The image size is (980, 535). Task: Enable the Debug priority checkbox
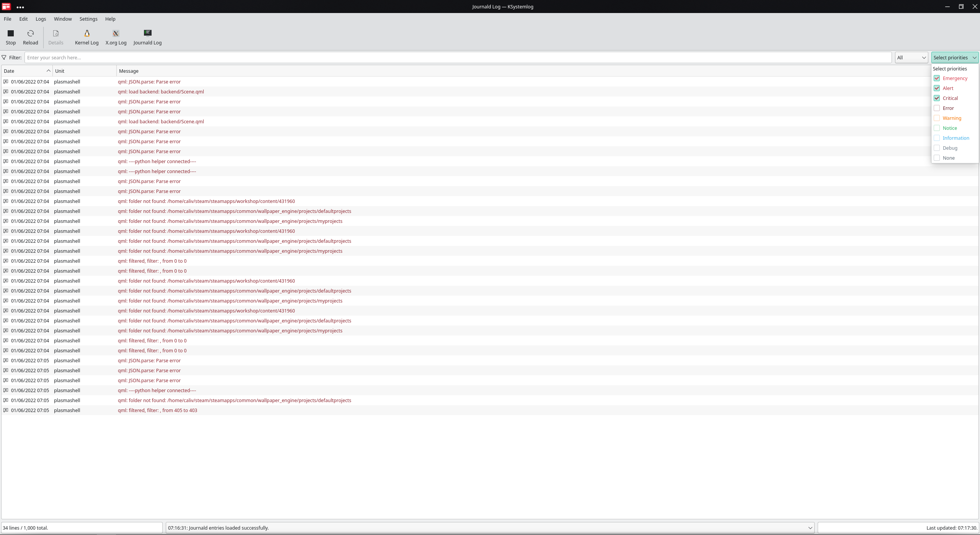click(937, 148)
